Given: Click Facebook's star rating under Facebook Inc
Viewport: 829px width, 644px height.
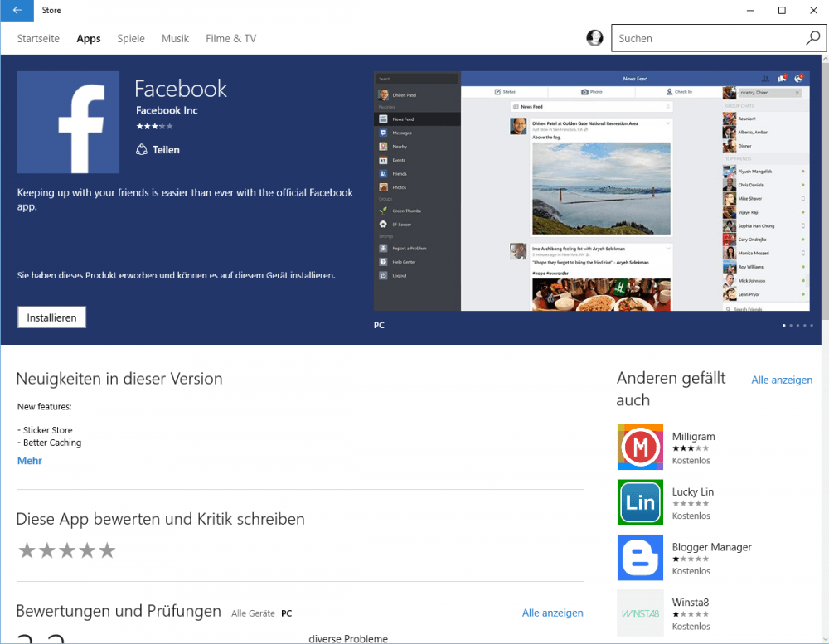Looking at the screenshot, I should click(154, 126).
